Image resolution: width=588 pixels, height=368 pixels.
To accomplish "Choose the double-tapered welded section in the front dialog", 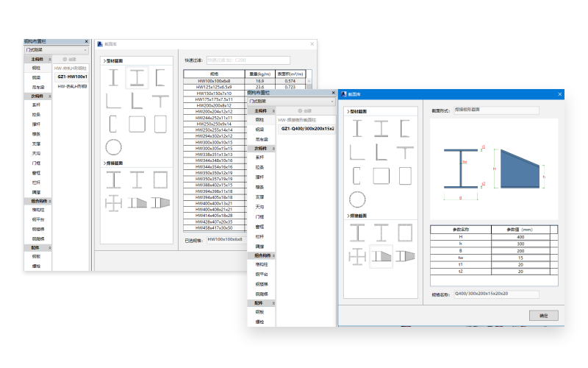I will pos(405,256).
